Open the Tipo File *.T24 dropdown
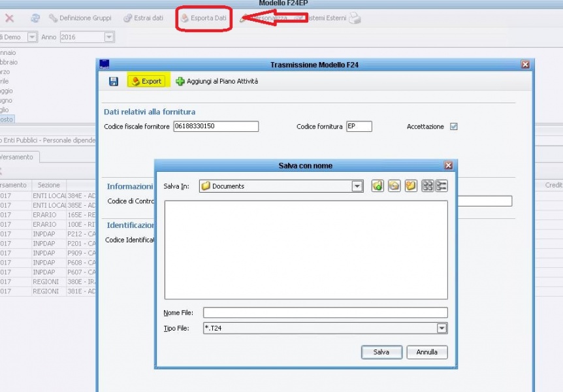This screenshot has height=392, width=563. pos(442,328)
